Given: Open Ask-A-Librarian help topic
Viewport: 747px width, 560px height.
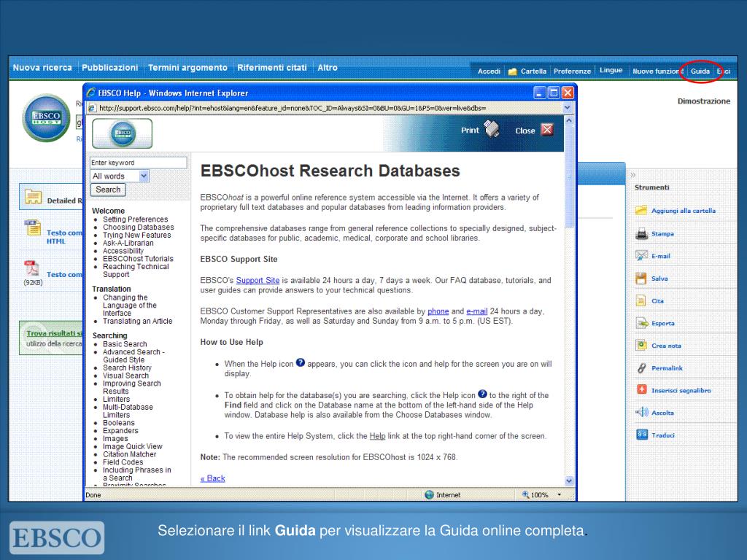Looking at the screenshot, I should [128, 243].
